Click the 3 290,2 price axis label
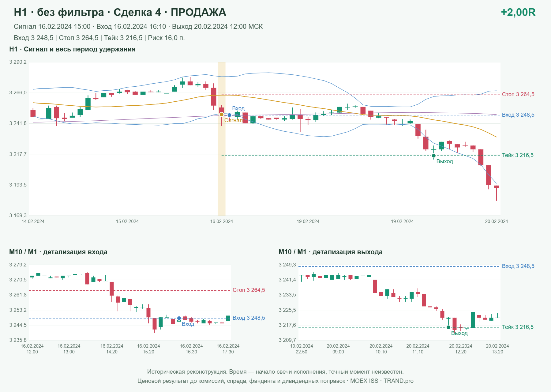This screenshot has height=392, width=551. click(x=18, y=62)
